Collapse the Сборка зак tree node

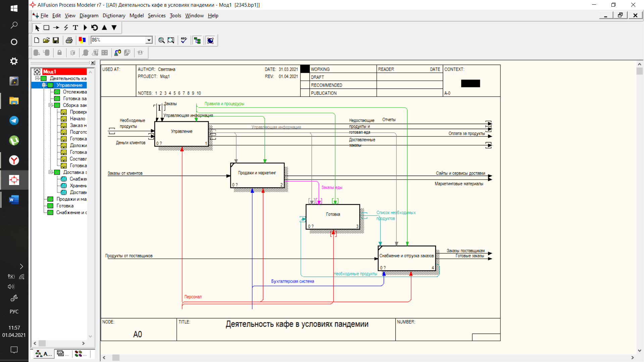coord(51,105)
